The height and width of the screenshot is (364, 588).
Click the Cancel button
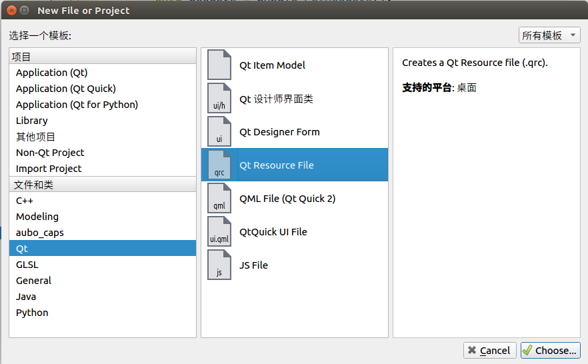490,351
